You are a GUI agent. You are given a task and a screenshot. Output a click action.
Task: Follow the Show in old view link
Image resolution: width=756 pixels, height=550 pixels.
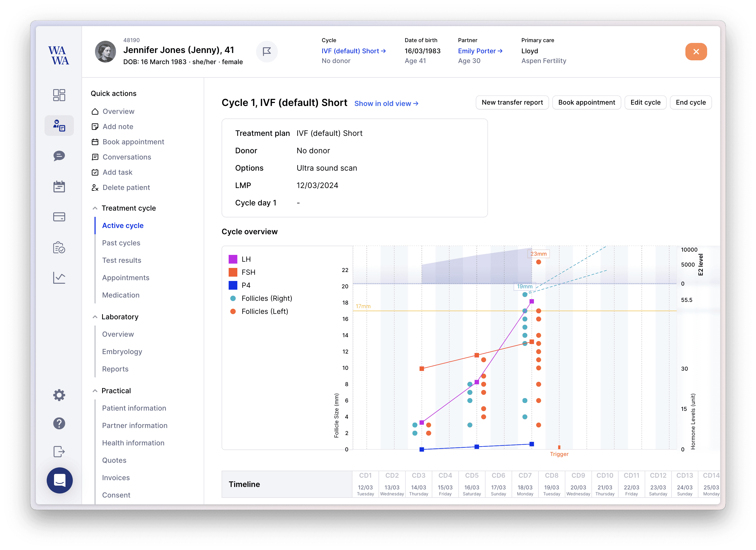click(x=386, y=103)
